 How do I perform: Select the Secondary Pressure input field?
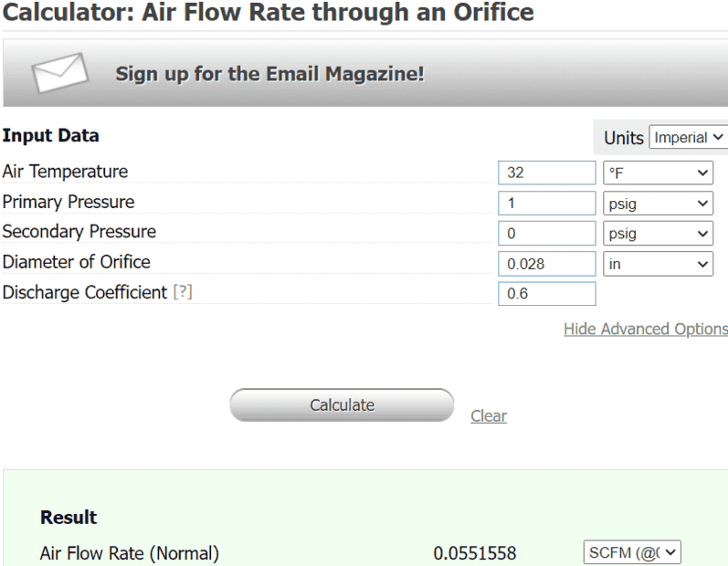click(546, 233)
